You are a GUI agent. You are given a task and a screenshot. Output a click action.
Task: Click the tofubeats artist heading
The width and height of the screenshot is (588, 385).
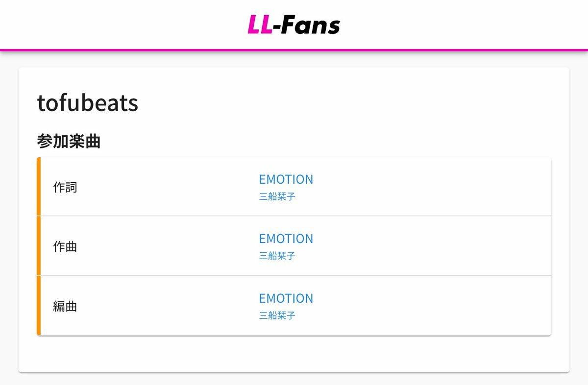88,103
